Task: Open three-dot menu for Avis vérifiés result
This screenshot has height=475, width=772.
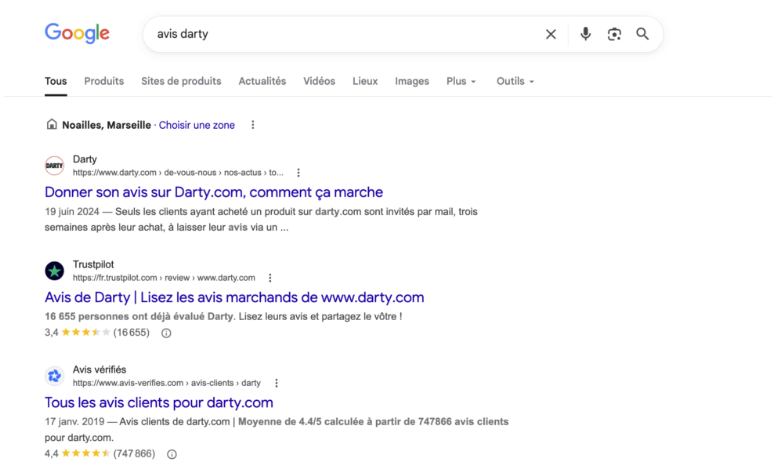Action: (276, 383)
